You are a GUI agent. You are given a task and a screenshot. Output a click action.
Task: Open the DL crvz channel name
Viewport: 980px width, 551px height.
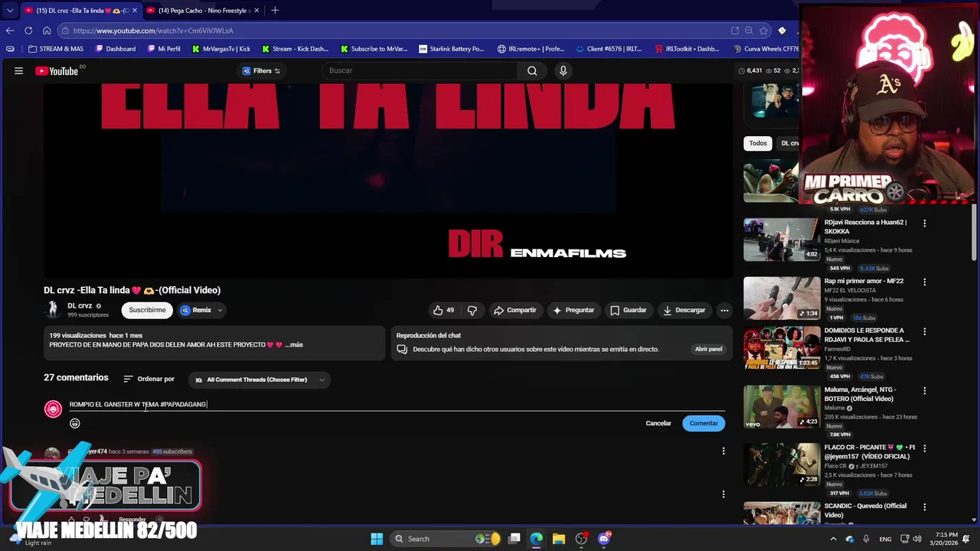(80, 306)
